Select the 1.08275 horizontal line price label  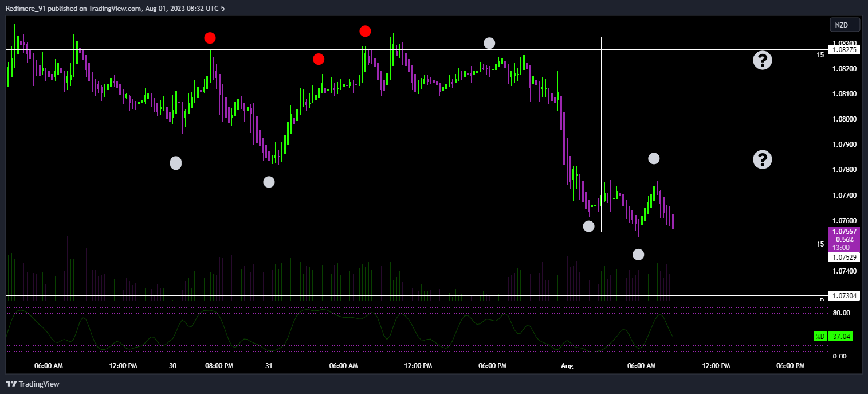coord(845,50)
